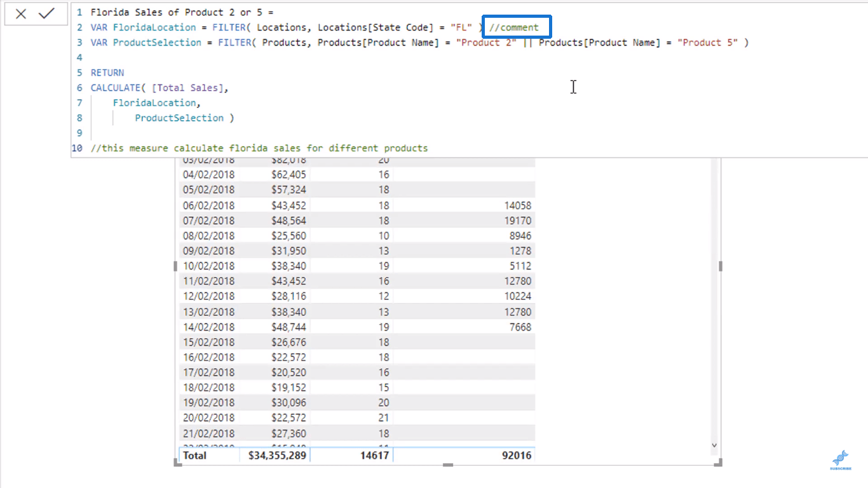
Task: Click the RETURN keyword on line 5
Action: coord(107,72)
